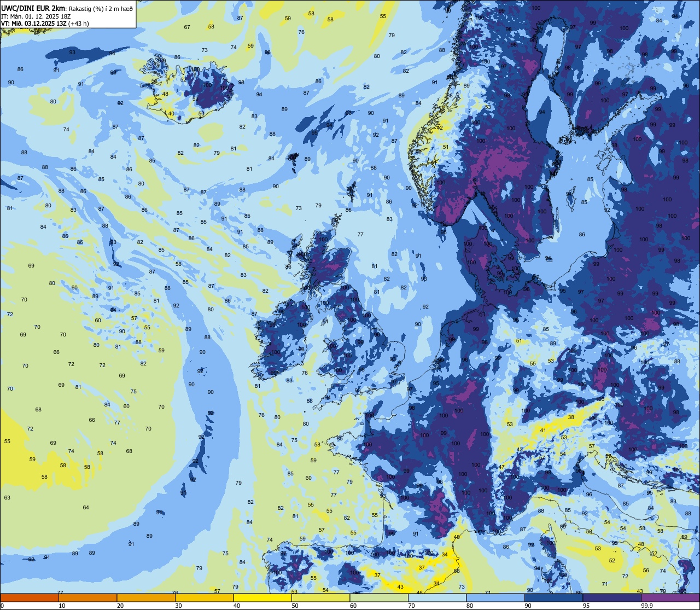Image resolution: width=700 pixels, height=610 pixels.
Task: Click the "(+43 h)" forecast offset text
Action: click(79, 24)
